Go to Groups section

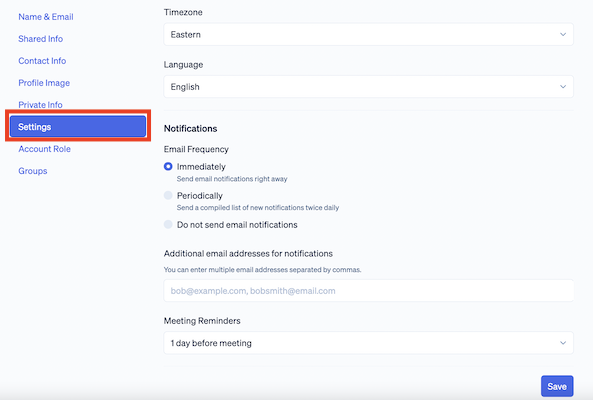pyautogui.click(x=33, y=171)
